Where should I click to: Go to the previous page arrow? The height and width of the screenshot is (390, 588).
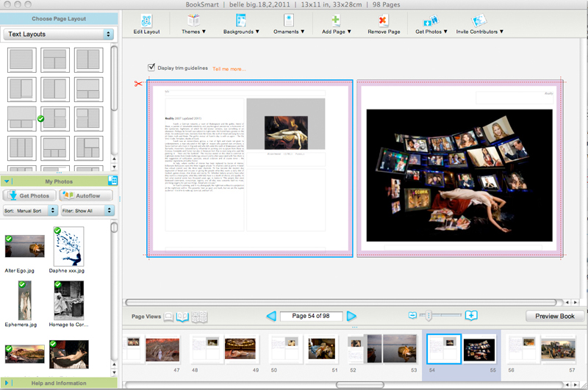(x=270, y=316)
